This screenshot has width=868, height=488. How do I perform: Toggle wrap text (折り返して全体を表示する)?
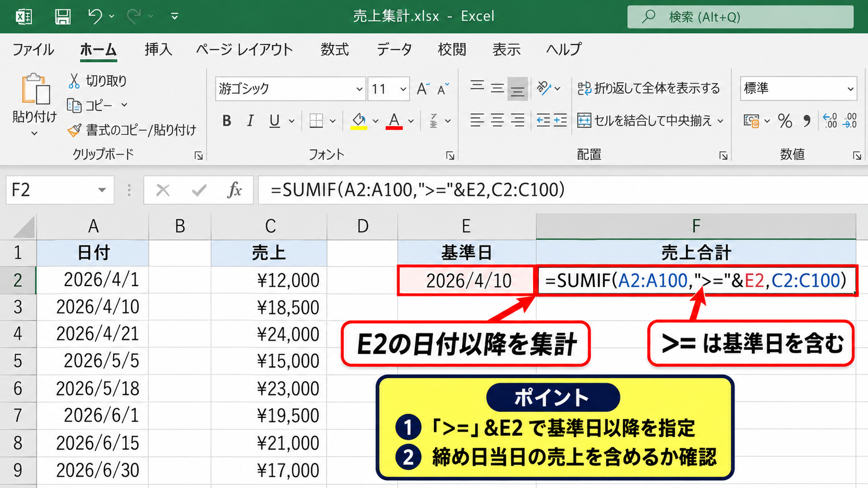point(649,89)
